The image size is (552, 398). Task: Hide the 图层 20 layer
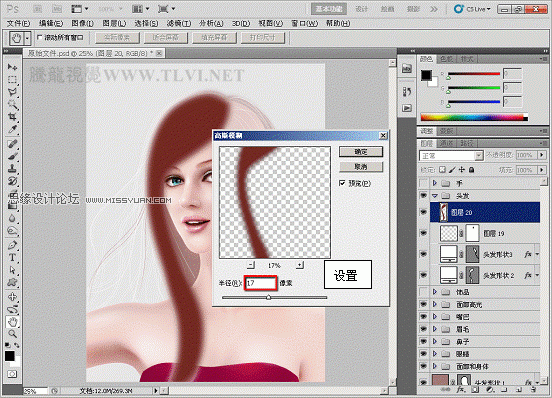coord(424,212)
